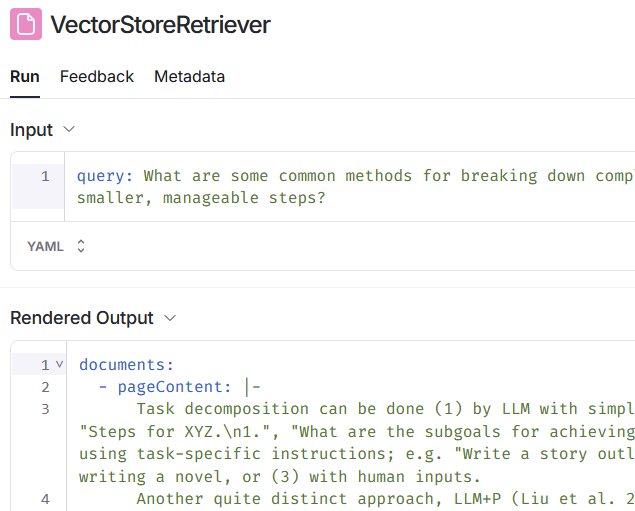Viewport: 635px width, 511px height.
Task: Fold the documents block at output line 1
Action: pos(59,365)
